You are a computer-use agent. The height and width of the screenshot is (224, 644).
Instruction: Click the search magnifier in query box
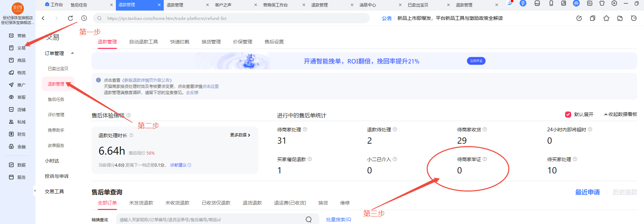coord(308,220)
